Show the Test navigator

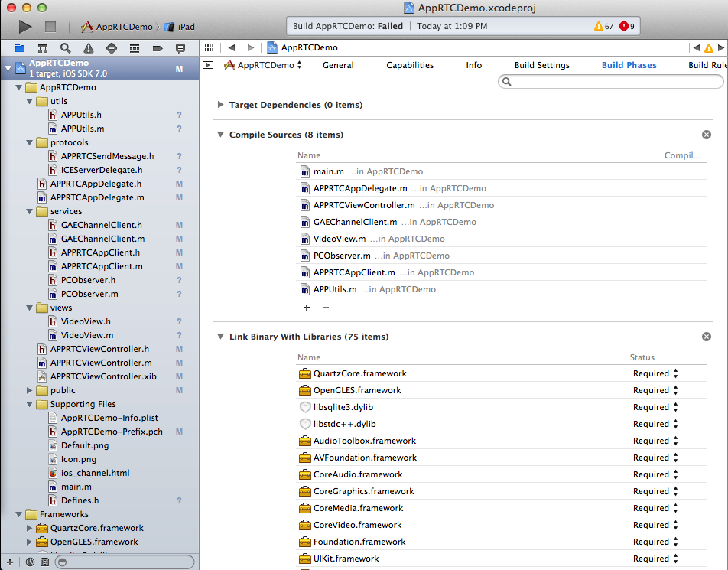click(x=112, y=48)
